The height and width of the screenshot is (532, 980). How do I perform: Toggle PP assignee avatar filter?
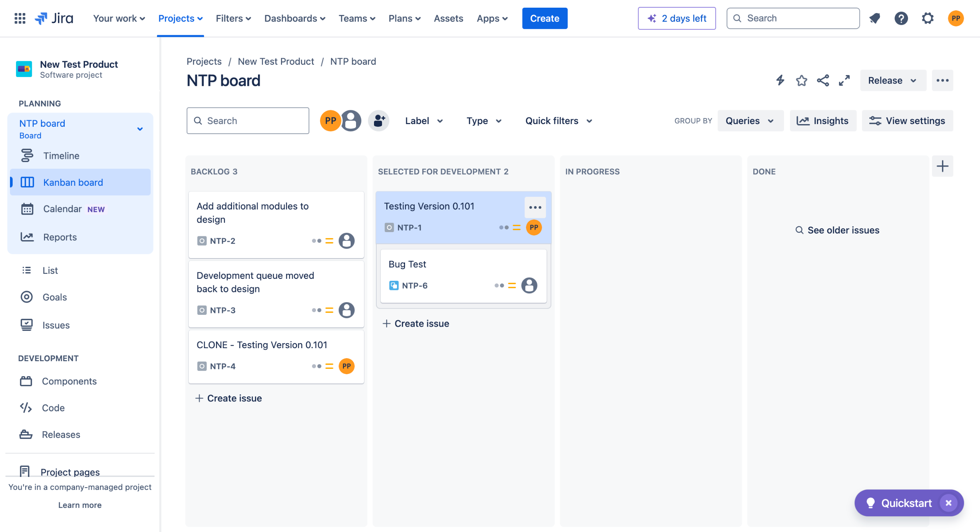click(330, 121)
